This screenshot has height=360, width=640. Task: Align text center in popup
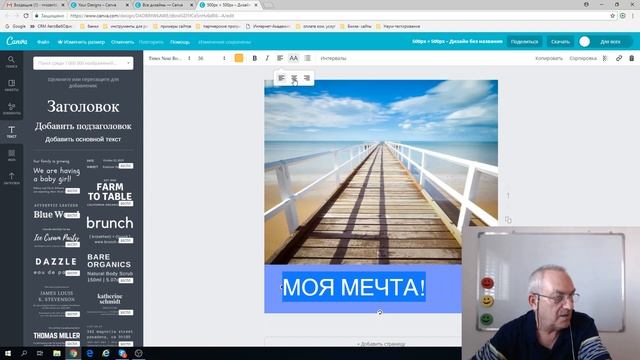tap(294, 78)
